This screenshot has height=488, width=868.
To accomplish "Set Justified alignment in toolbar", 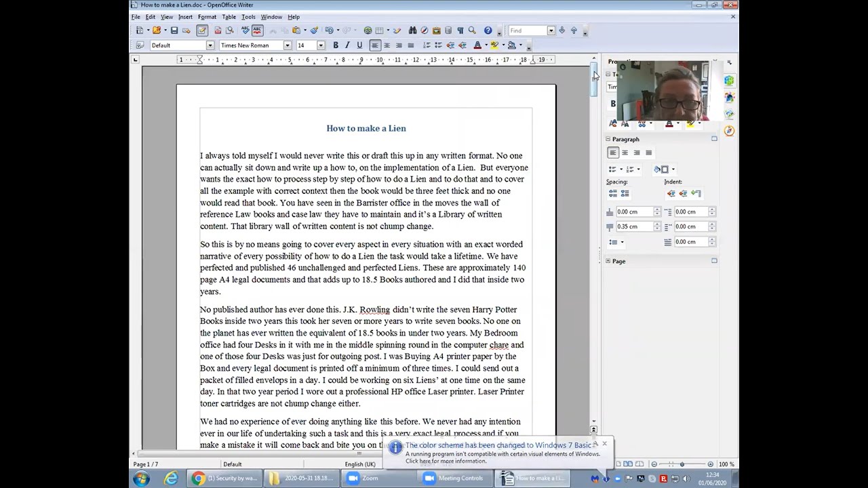I will [x=411, y=45].
